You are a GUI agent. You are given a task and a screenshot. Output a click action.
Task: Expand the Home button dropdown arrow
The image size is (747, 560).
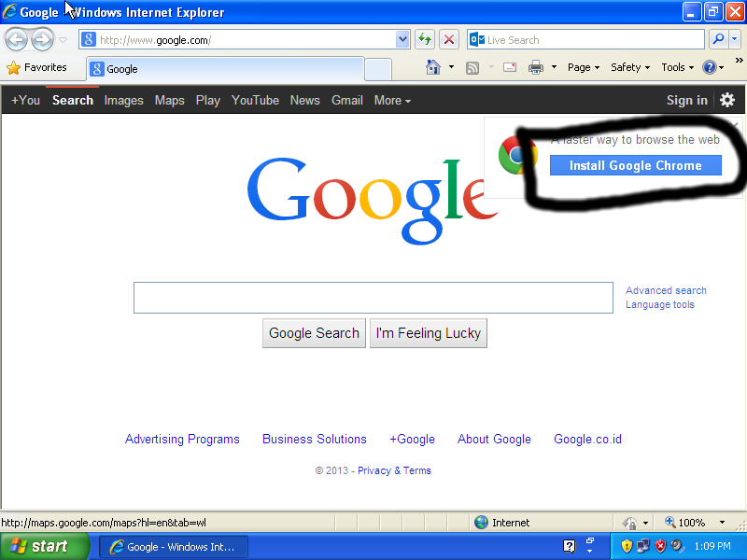pos(451,67)
